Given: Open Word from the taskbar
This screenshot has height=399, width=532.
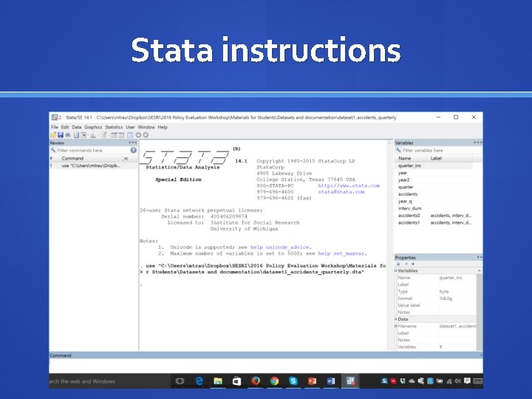Looking at the screenshot, I should tap(331, 381).
